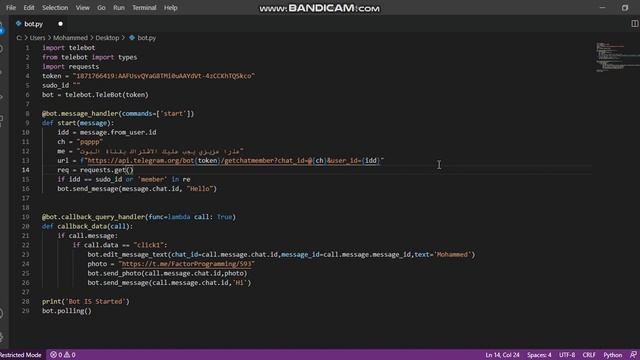640x360 pixels.
Task: Change encoding via UTF-8 status item
Action: click(567, 355)
